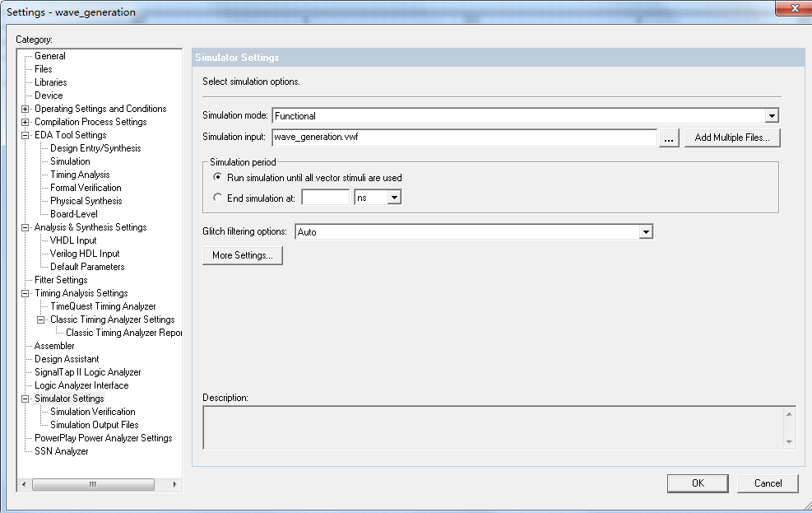Click Description box scroll up arrow
812x513 pixels.
789,414
